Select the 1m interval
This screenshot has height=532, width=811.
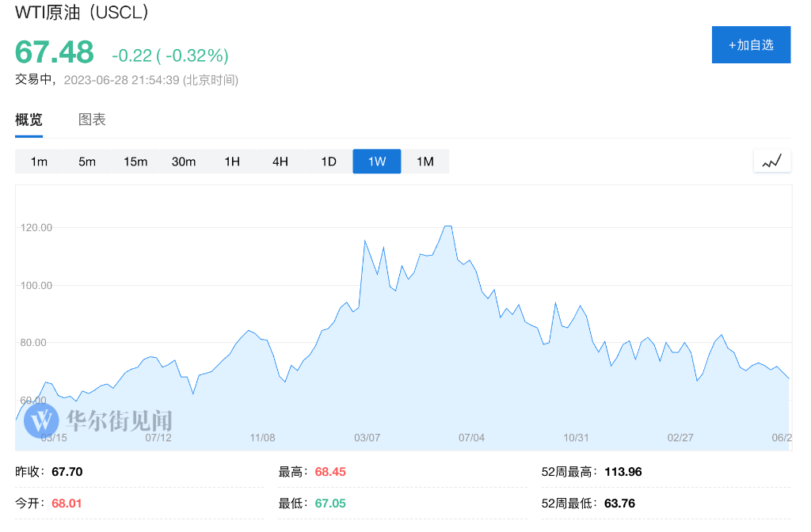[39, 161]
